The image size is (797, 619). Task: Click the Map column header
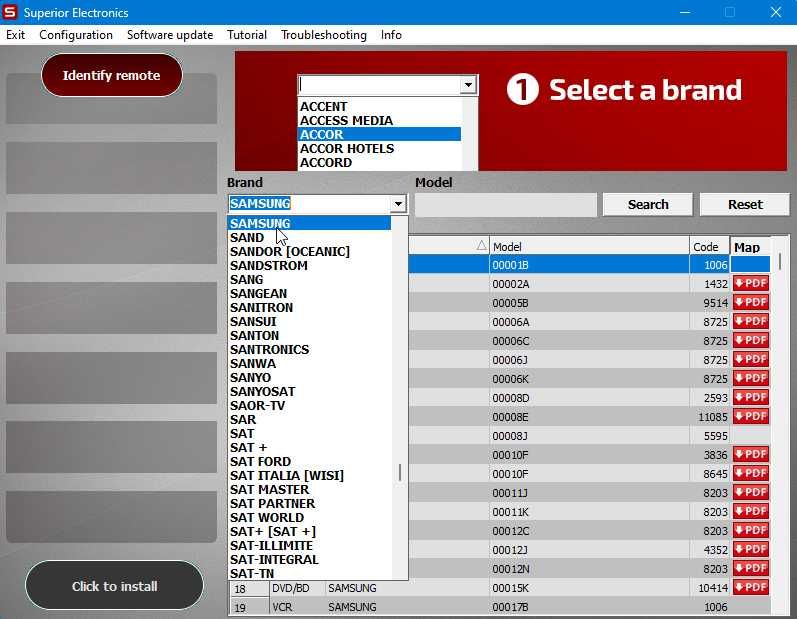(750, 247)
